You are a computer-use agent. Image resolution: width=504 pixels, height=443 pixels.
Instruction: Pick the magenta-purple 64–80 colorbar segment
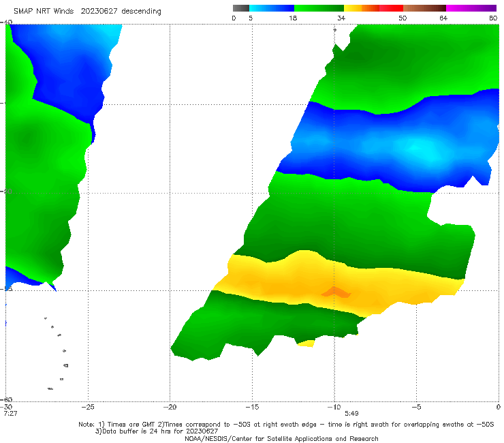click(471, 8)
